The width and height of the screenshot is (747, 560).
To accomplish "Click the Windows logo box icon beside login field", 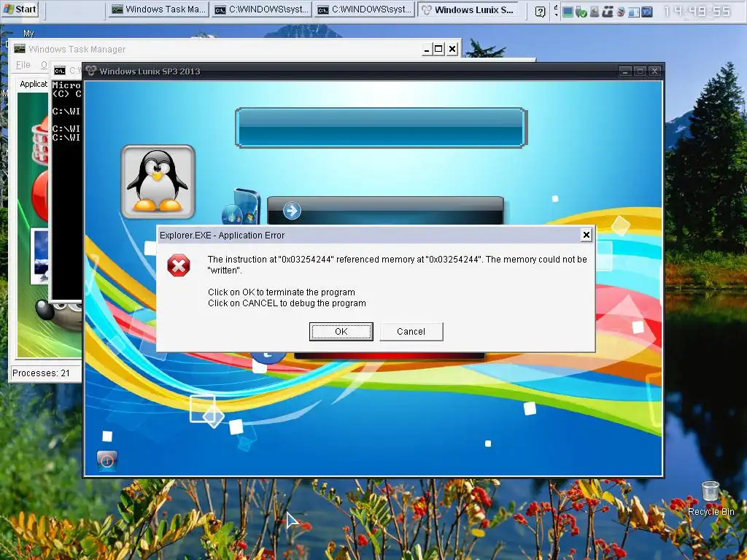I will 242,207.
